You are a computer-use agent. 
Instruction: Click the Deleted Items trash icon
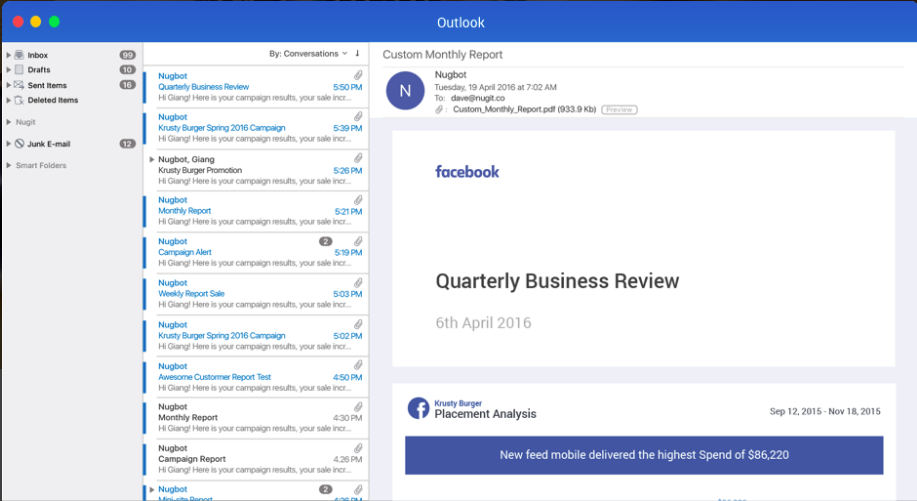point(19,100)
